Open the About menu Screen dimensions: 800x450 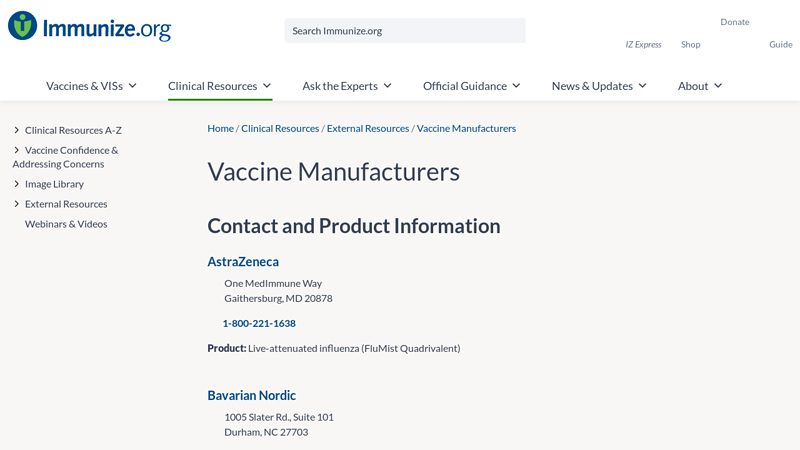[693, 86]
